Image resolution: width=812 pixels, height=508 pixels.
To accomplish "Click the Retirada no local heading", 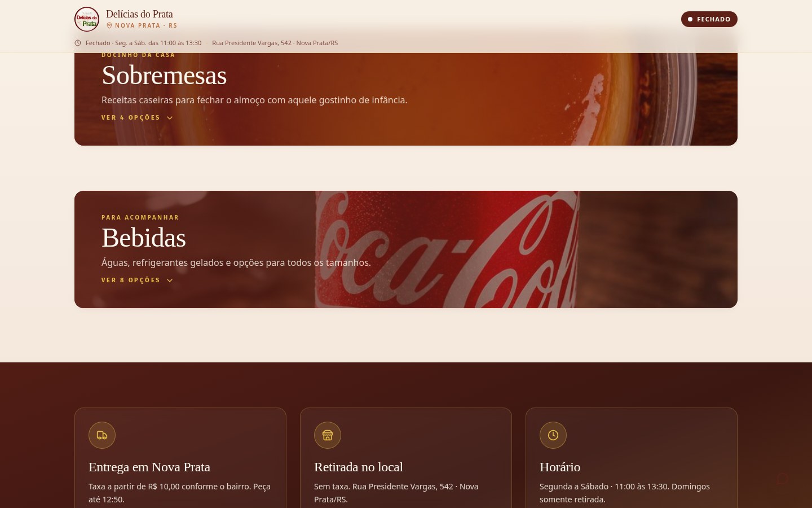I will coord(359,467).
